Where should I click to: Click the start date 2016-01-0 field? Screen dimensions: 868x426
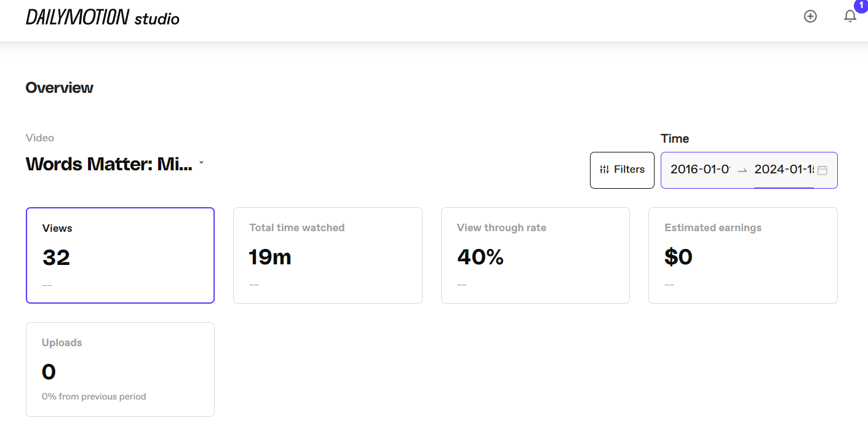(700, 170)
